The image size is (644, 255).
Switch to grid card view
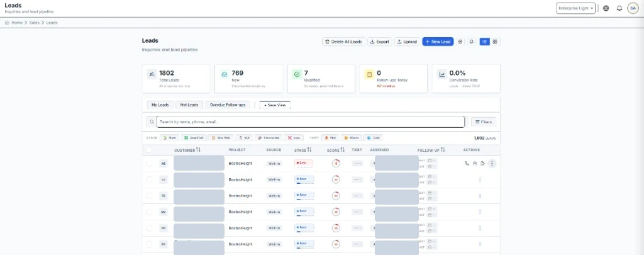coord(495,42)
